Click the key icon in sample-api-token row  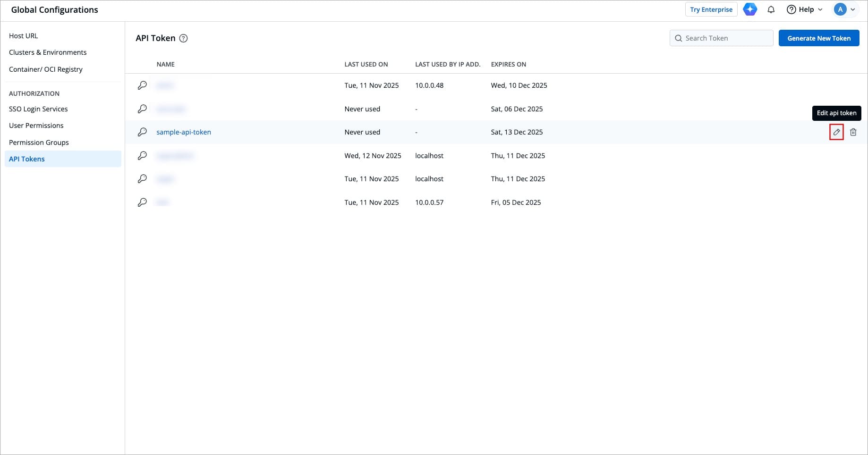[142, 132]
